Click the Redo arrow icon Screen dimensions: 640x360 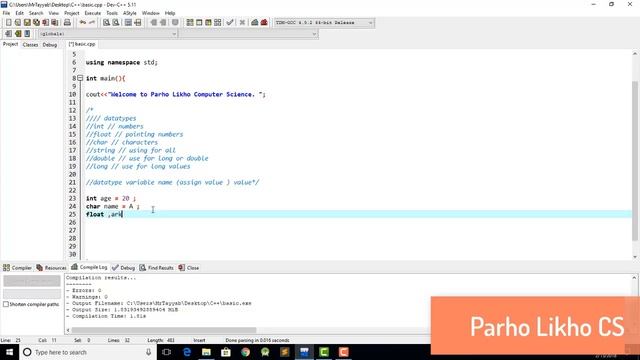click(92, 22)
